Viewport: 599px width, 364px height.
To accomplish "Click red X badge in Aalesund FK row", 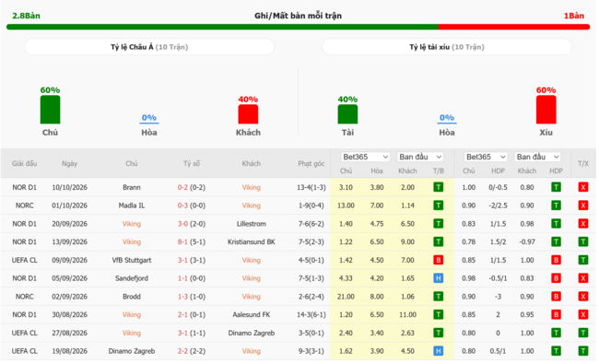I will (x=583, y=315).
